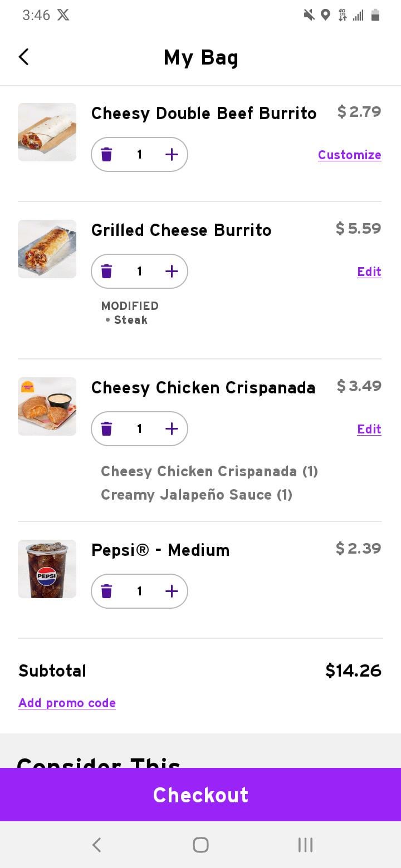Open Android recent apps button
The height and width of the screenshot is (868, 401).
point(305,845)
